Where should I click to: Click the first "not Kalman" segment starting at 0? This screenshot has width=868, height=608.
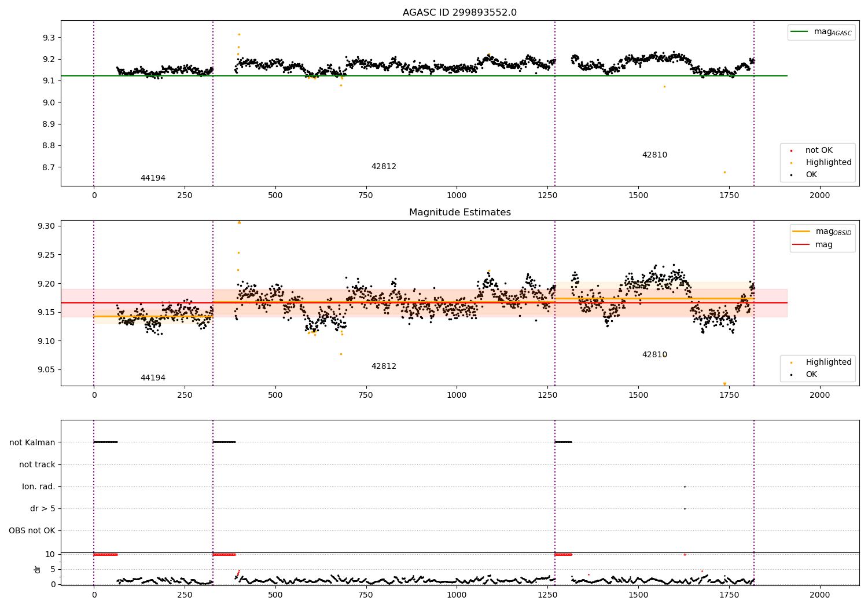click(x=105, y=442)
